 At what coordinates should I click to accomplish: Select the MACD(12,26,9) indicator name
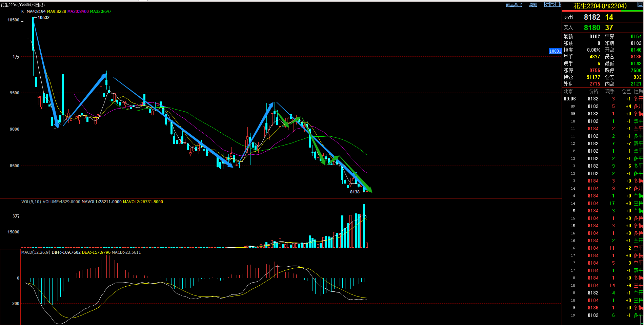click(36, 252)
